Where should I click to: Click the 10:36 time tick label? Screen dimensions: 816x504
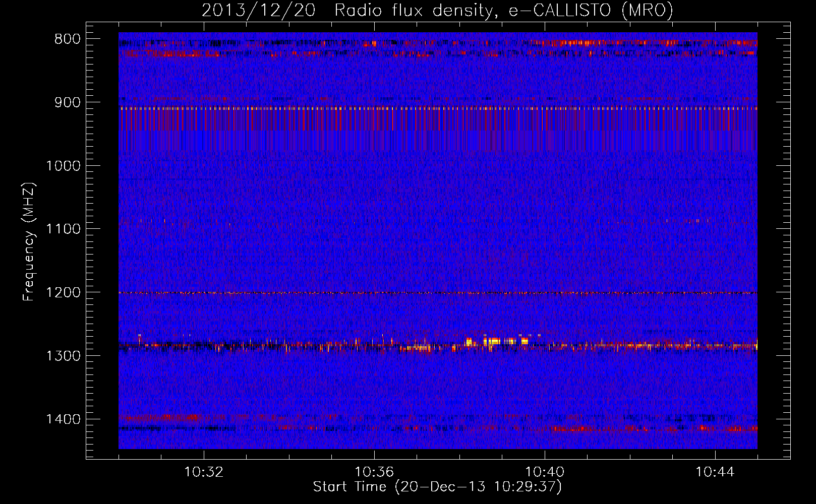374,472
